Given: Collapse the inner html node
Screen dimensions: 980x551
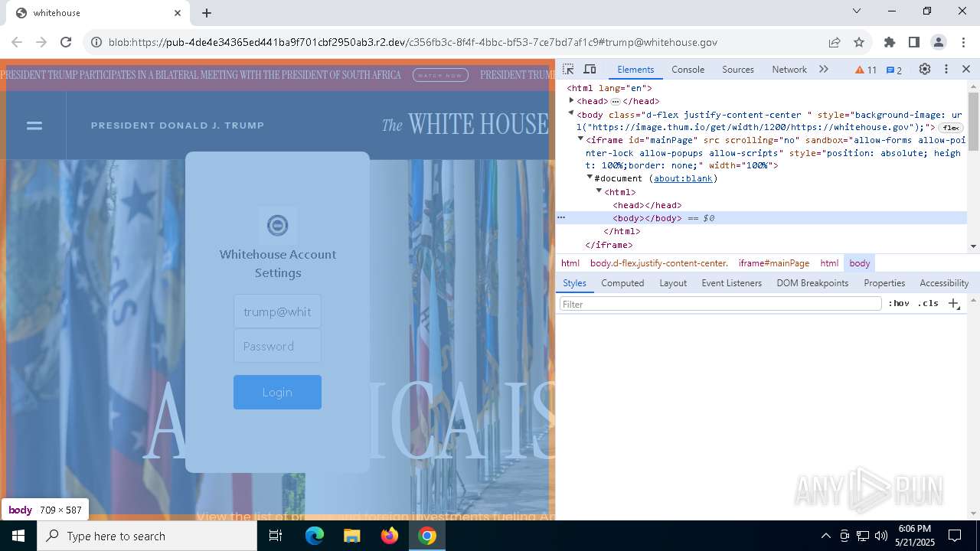Looking at the screenshot, I should tap(599, 191).
